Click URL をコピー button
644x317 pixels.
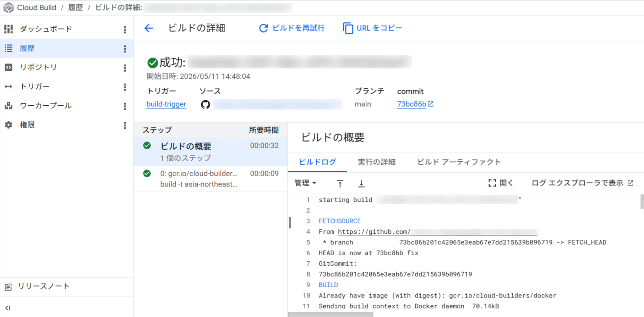pyautogui.click(x=373, y=28)
